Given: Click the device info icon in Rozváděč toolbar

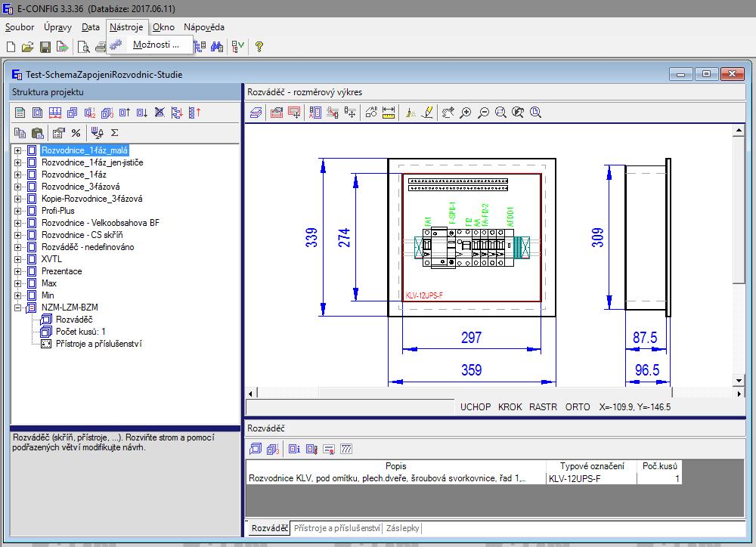Looking at the screenshot, I should pos(294,450).
